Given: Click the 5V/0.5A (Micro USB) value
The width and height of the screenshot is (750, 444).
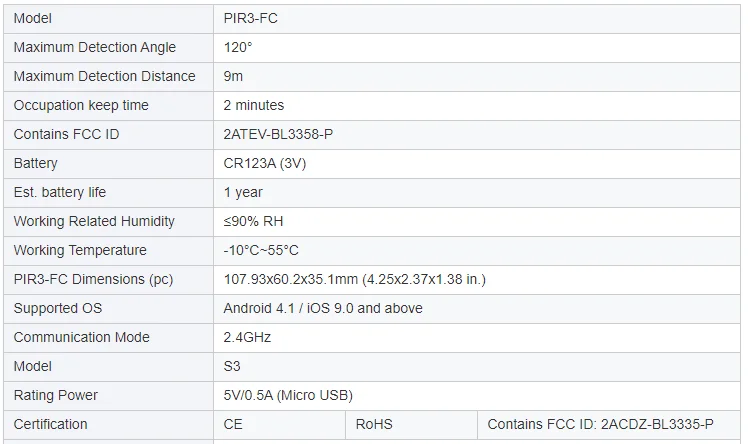Looking at the screenshot, I should [288, 395].
